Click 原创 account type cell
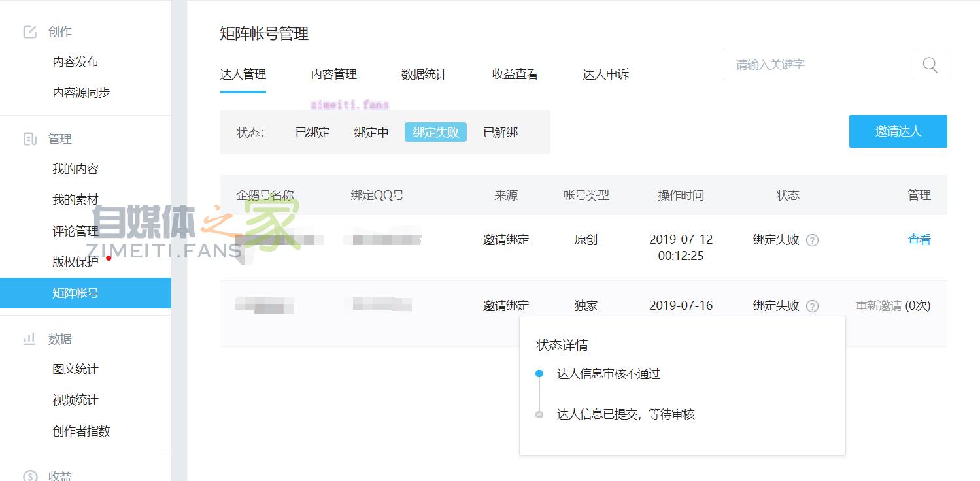This screenshot has height=481, width=980. tap(586, 240)
